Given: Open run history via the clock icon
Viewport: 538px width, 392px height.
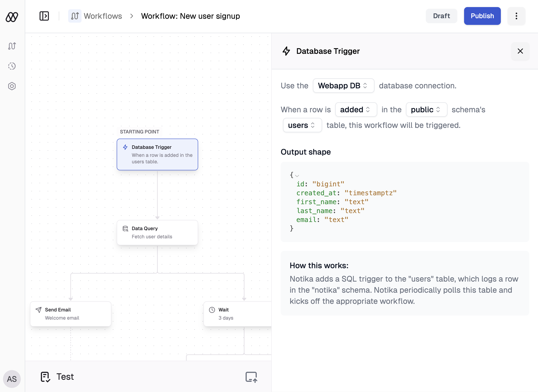Looking at the screenshot, I should [12, 66].
